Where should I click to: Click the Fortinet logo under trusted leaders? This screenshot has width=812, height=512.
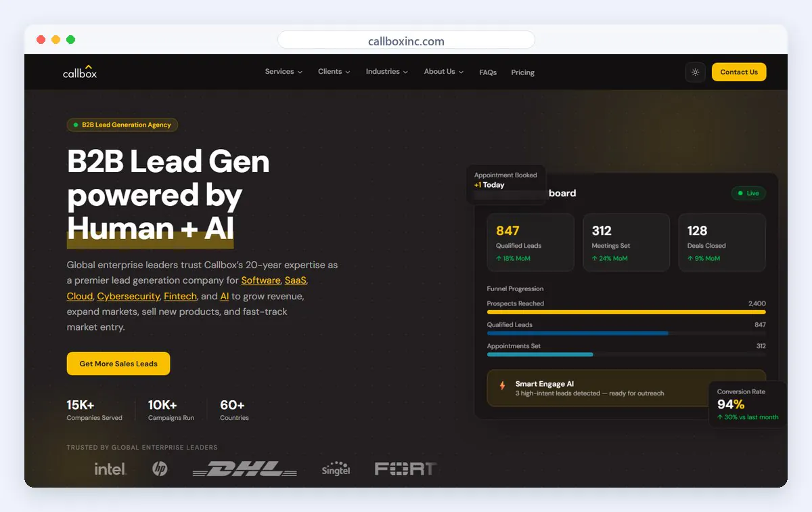pos(405,469)
